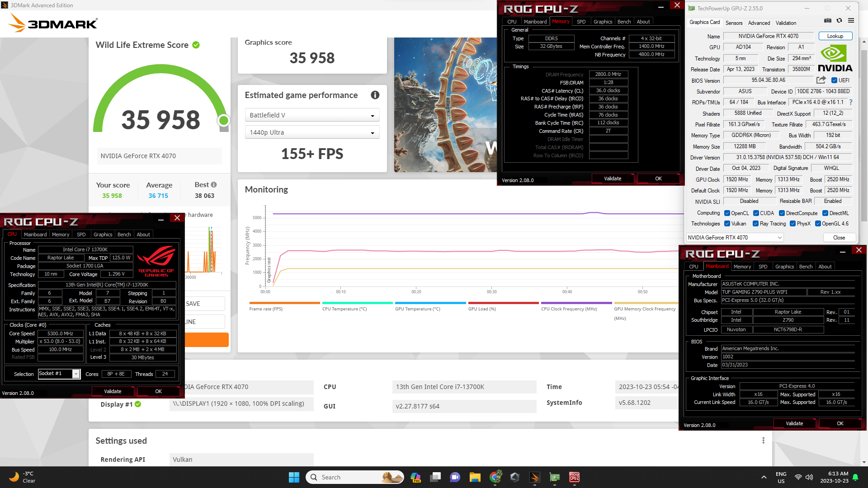868x488 pixels.
Task: Toggle the DirectCompute checkbox
Action: point(782,213)
